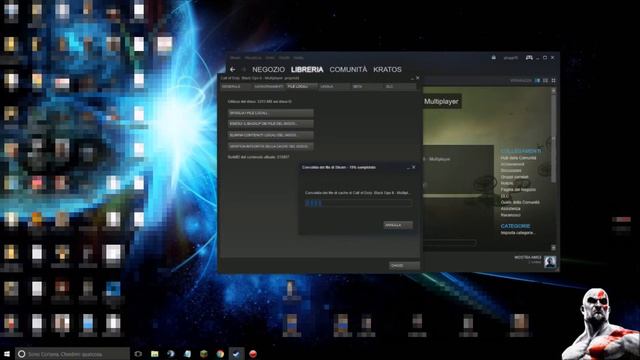Click the red round taskbar icon
This screenshot has height=360, width=640.
point(253,354)
